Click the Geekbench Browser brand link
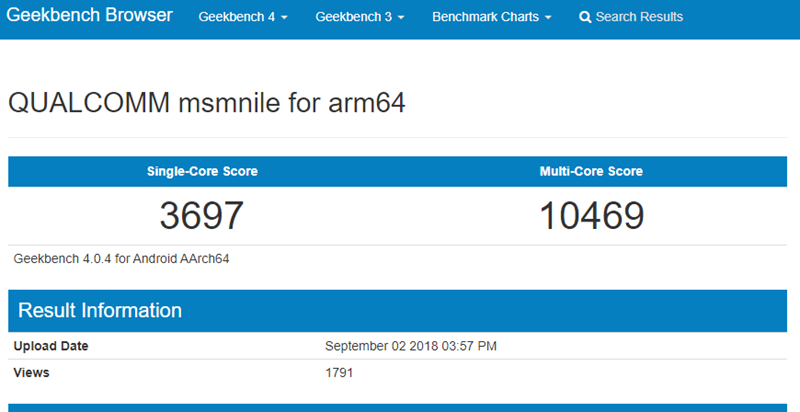800x412 pixels. pos(90,16)
